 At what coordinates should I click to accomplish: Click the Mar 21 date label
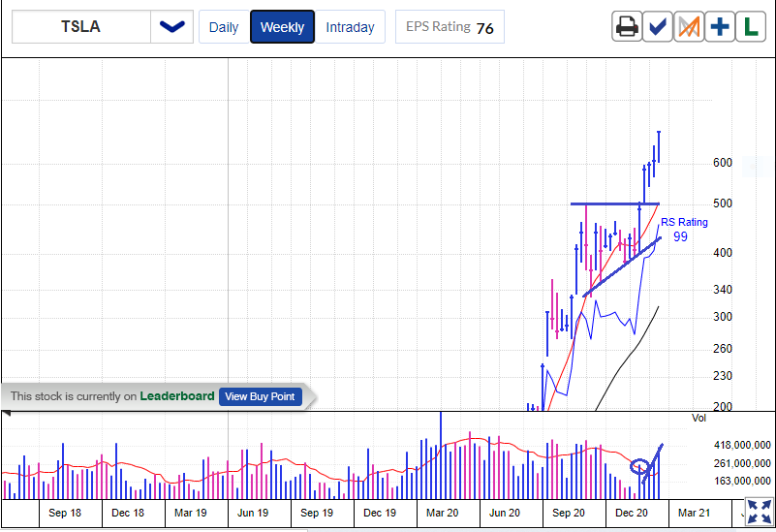point(695,513)
